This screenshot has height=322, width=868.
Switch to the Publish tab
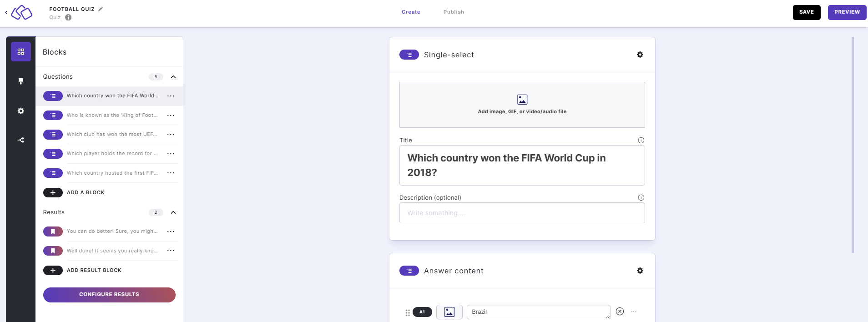click(454, 12)
